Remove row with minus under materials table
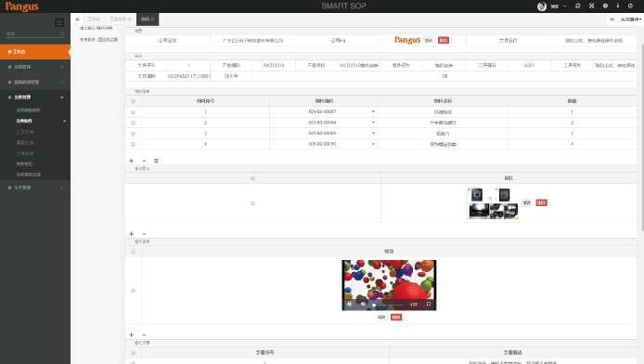Screen dimensions: 644x364 point(144,161)
